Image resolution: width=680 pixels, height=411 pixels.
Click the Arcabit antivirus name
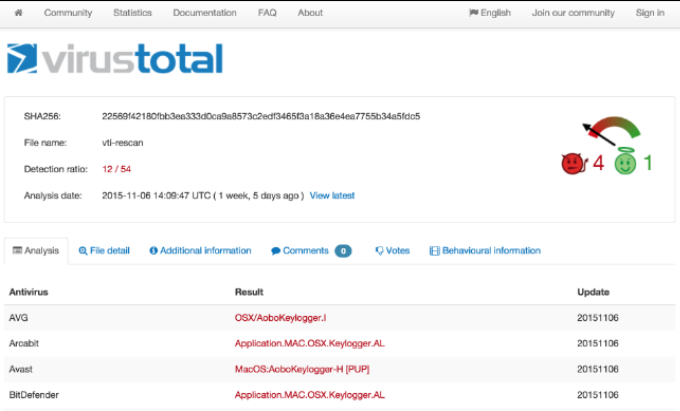(24, 343)
